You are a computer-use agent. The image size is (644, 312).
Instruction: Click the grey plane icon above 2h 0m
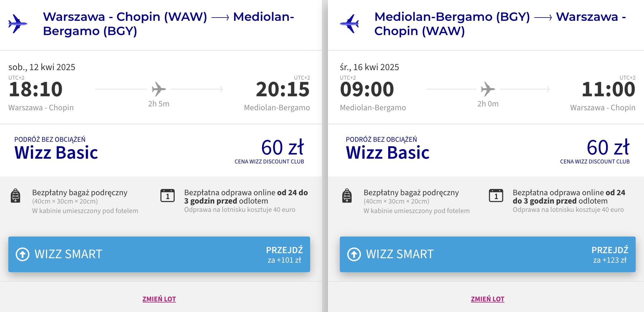pos(488,89)
